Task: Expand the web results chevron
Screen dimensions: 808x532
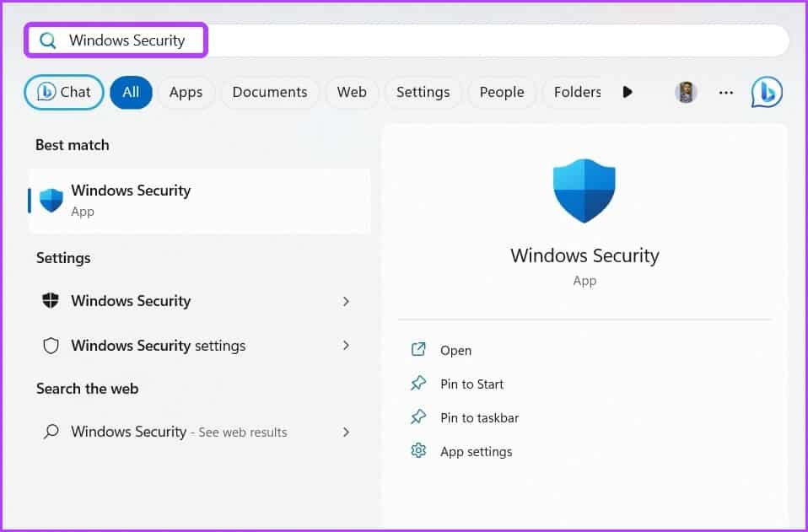Action: (346, 432)
